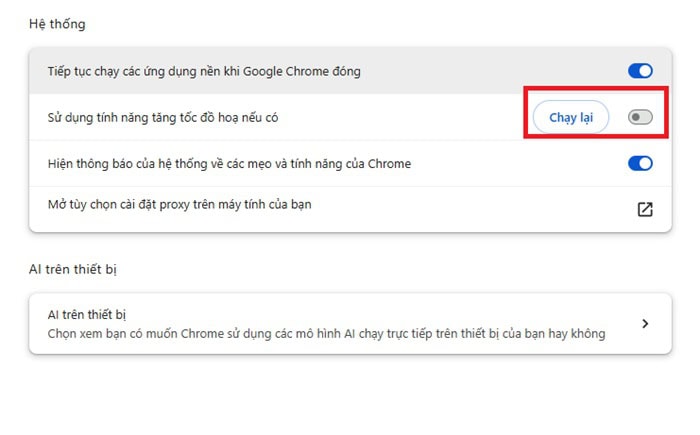700x435 pixels.
Task: Open proxy settings external link icon
Action: click(645, 209)
